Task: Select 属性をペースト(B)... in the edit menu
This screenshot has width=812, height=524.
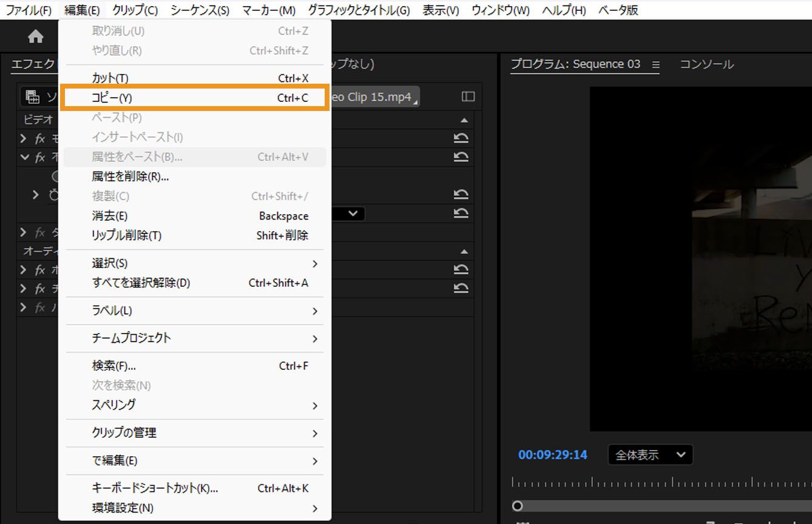Action: [195, 157]
